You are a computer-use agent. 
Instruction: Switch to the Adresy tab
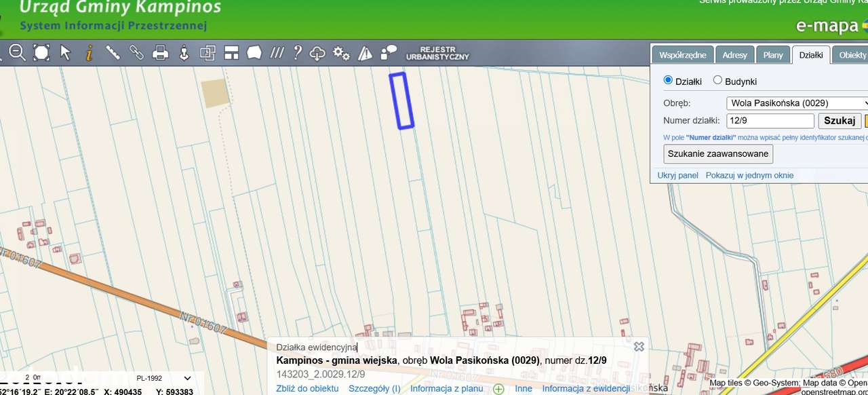734,55
